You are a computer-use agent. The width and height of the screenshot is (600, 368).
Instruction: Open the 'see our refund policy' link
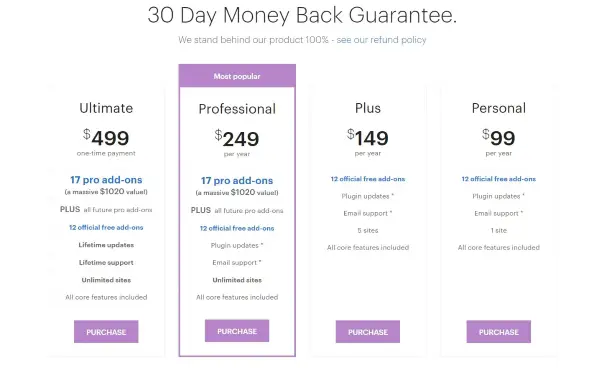[381, 40]
